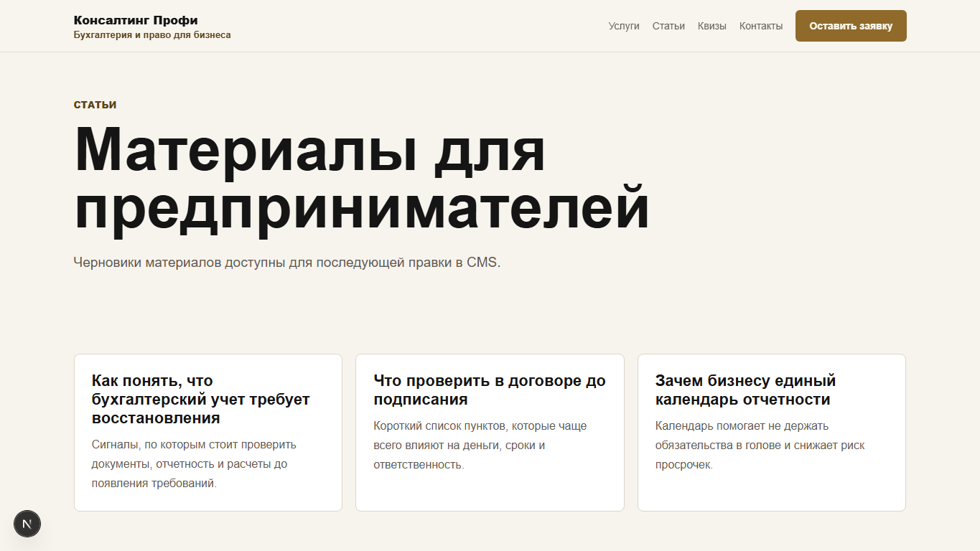The image size is (980, 551).
Task: Click the Материалы для предпринимателей heading
Action: (x=362, y=179)
